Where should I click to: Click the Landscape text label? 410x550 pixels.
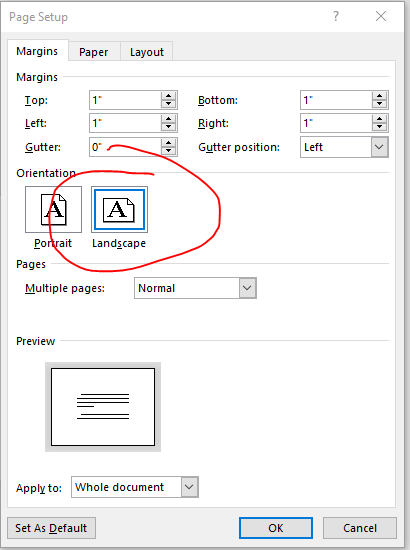coord(119,243)
